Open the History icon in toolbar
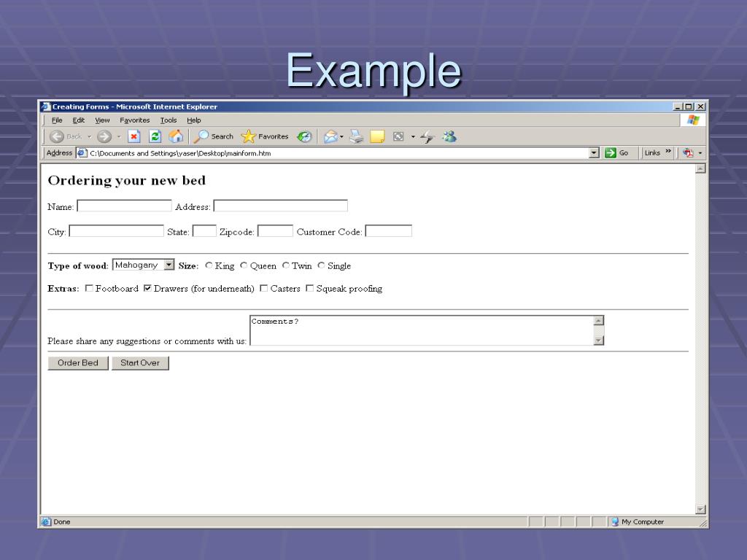 pos(304,137)
